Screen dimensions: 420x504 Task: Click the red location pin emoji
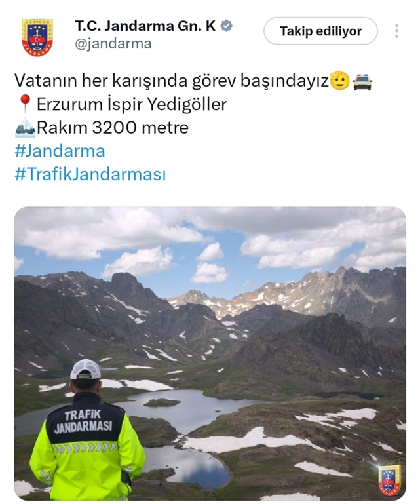coord(25,104)
